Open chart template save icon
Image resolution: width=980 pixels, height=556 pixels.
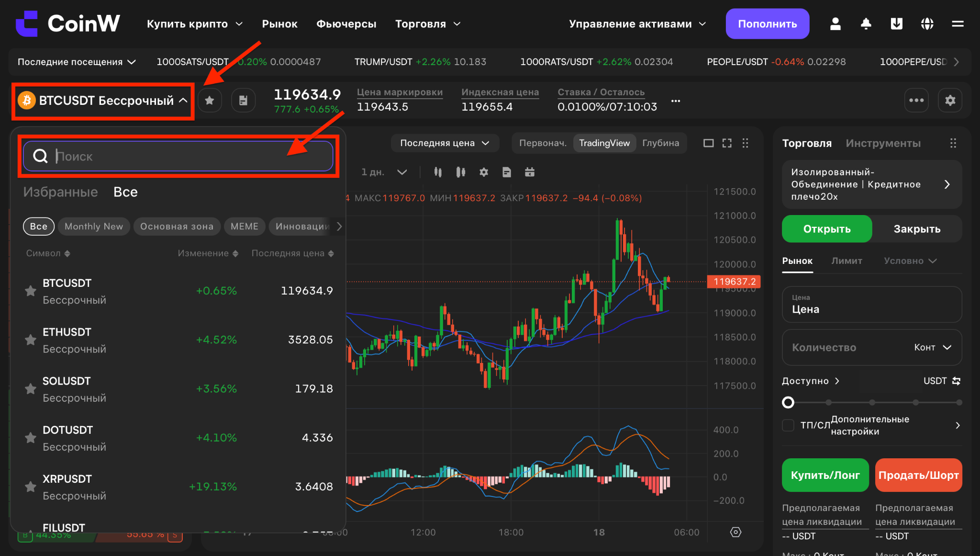[x=507, y=172]
